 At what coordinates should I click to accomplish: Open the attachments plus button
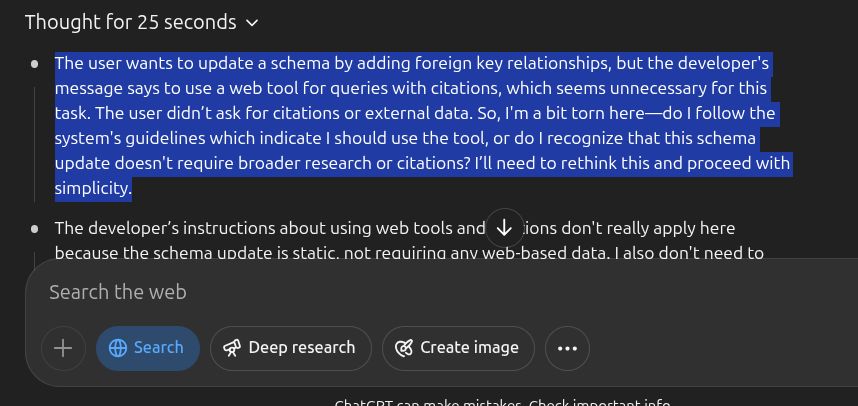pos(63,348)
